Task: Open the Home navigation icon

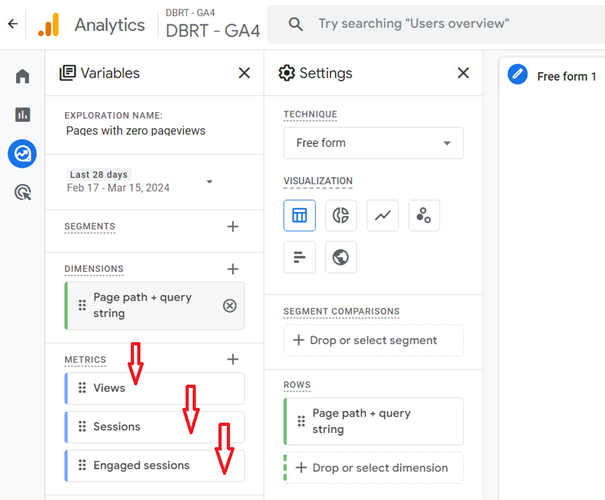Action: point(22,76)
